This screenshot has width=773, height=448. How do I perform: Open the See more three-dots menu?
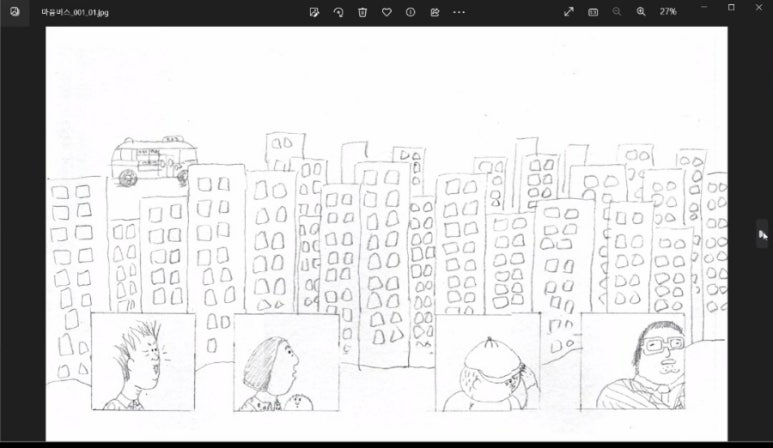pos(458,12)
